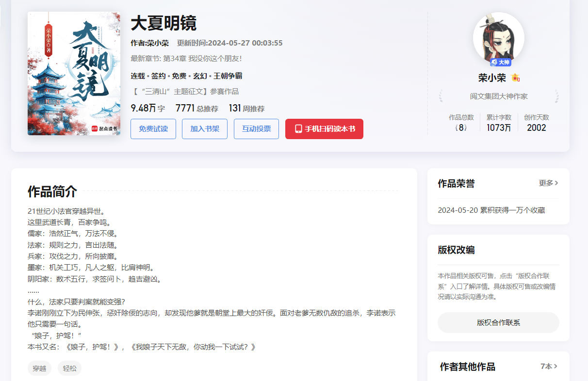This screenshot has height=381, width=588.
Task: Click the 大神 badge under avatar
Action: pyautogui.click(x=500, y=62)
